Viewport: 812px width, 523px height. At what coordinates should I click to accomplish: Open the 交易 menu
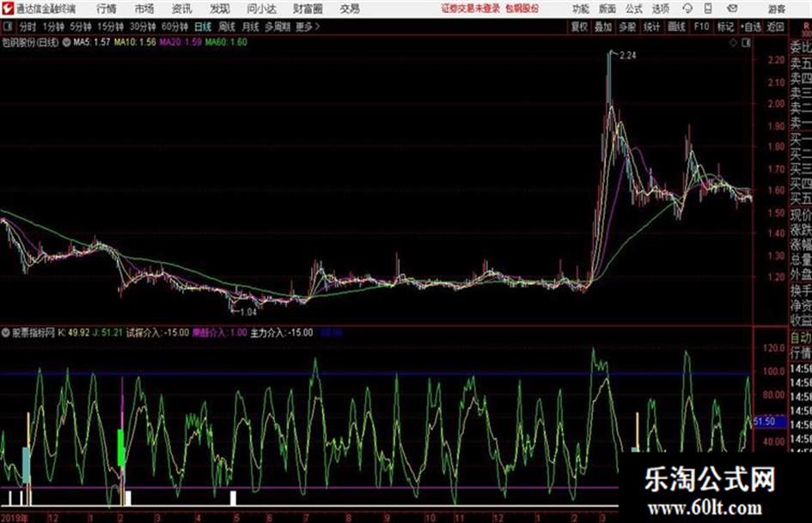click(350, 9)
